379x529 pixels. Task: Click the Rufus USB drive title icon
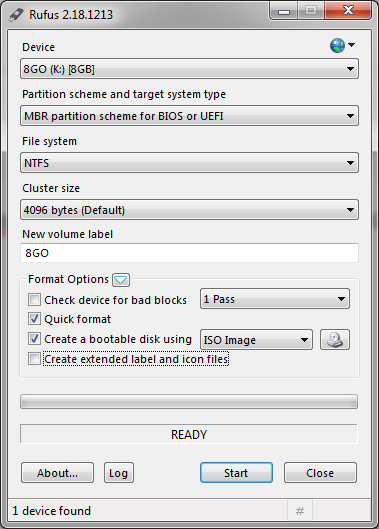[16, 15]
